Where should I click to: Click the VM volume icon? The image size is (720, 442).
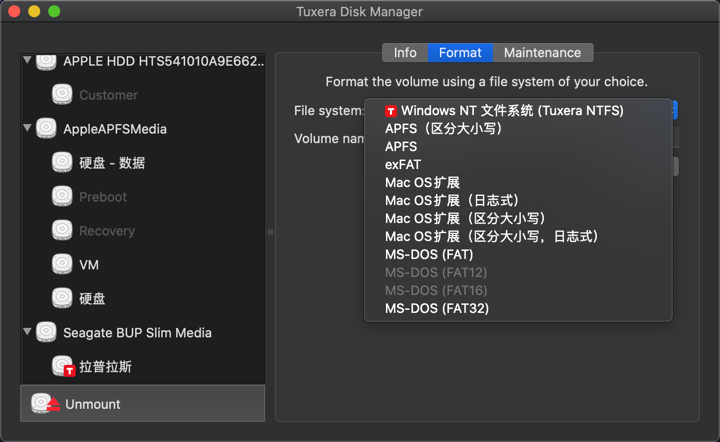coord(62,264)
